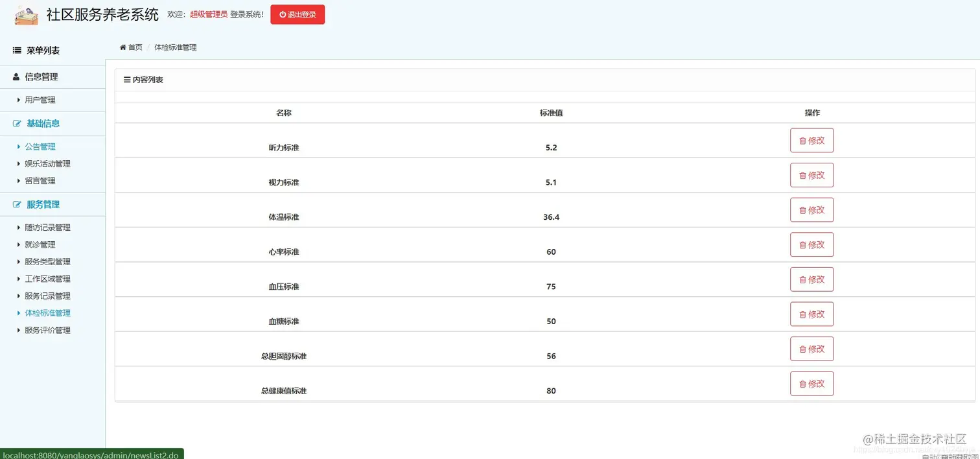The image size is (980, 459).
Task: Click the 听力标准 name cell
Action: click(284, 148)
